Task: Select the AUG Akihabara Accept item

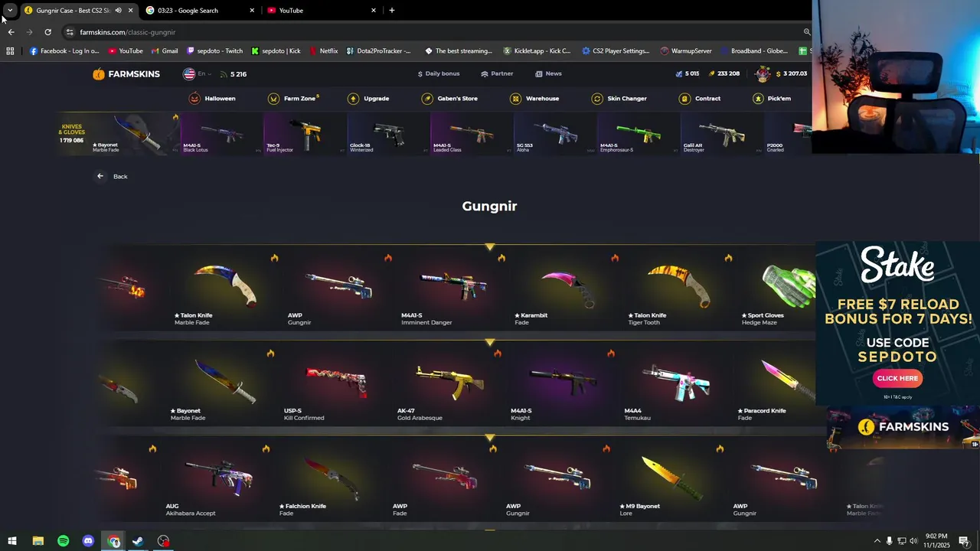Action: pyautogui.click(x=218, y=481)
